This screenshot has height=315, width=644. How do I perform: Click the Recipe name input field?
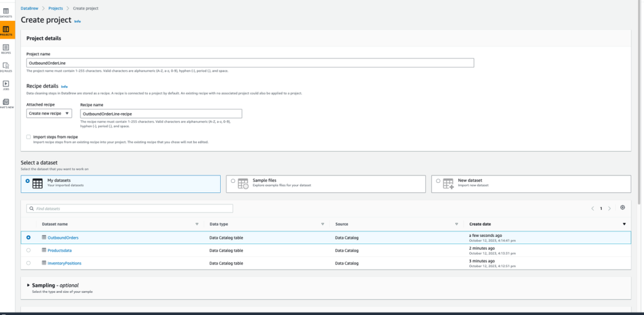161,114
